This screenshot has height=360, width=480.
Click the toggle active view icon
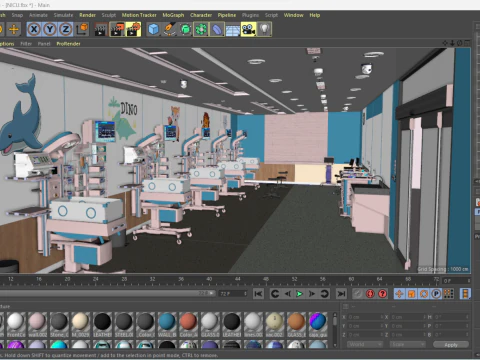pos(467,43)
